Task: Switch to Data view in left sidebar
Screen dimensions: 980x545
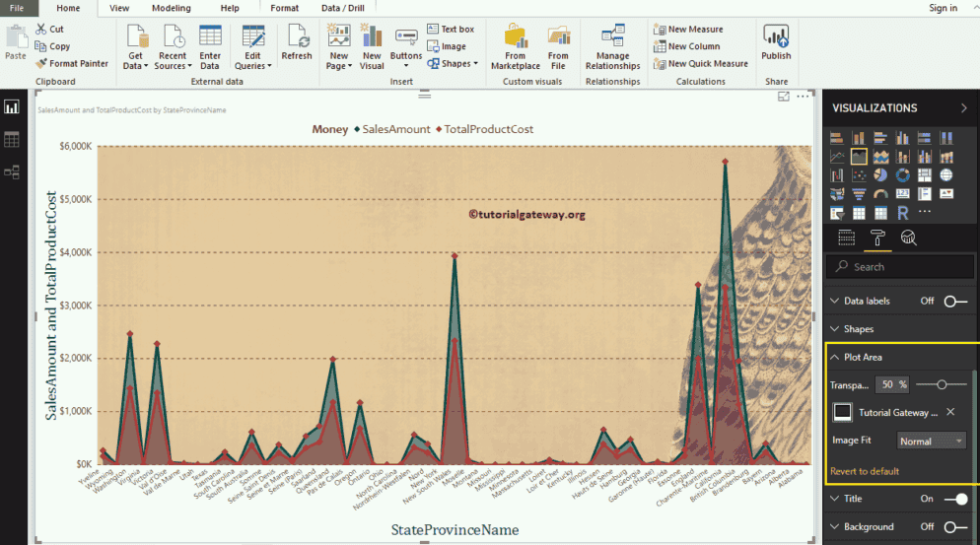Action: click(x=12, y=139)
